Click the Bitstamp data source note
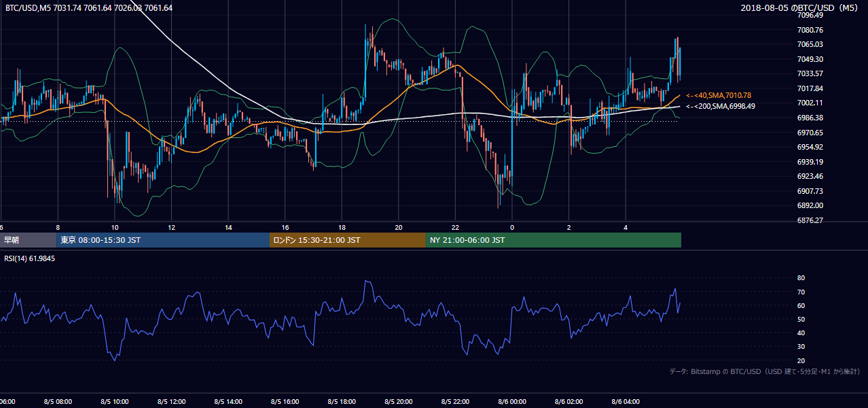868x408 pixels. pos(765,371)
